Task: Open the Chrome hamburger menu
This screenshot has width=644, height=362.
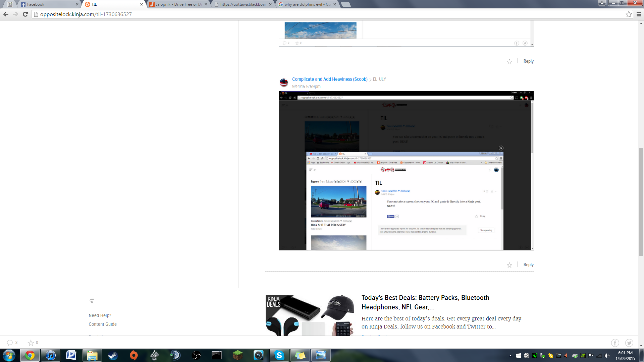Action: pyautogui.click(x=639, y=14)
